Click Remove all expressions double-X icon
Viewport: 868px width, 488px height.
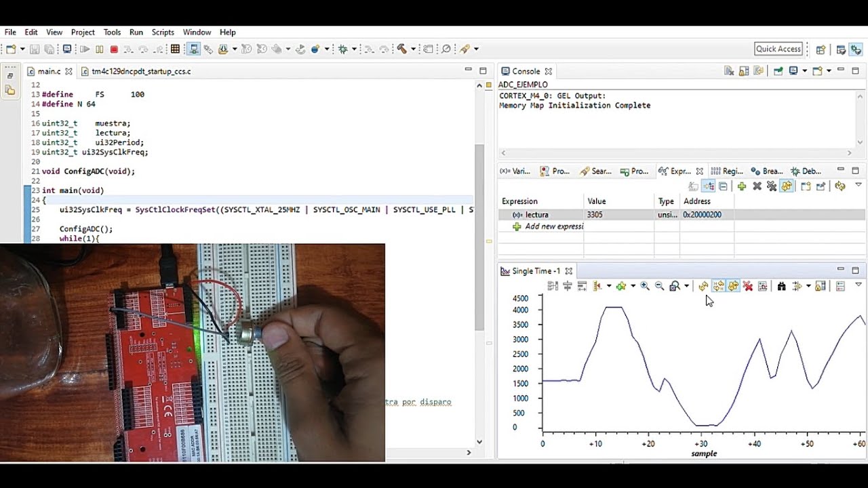(x=772, y=186)
